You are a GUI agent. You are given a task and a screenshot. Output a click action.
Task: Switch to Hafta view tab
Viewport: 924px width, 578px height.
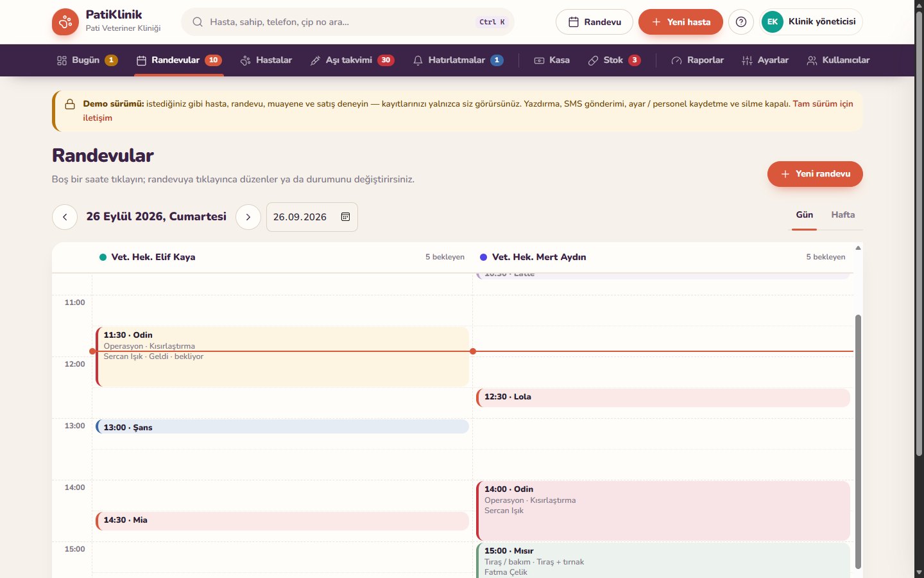[x=843, y=215]
